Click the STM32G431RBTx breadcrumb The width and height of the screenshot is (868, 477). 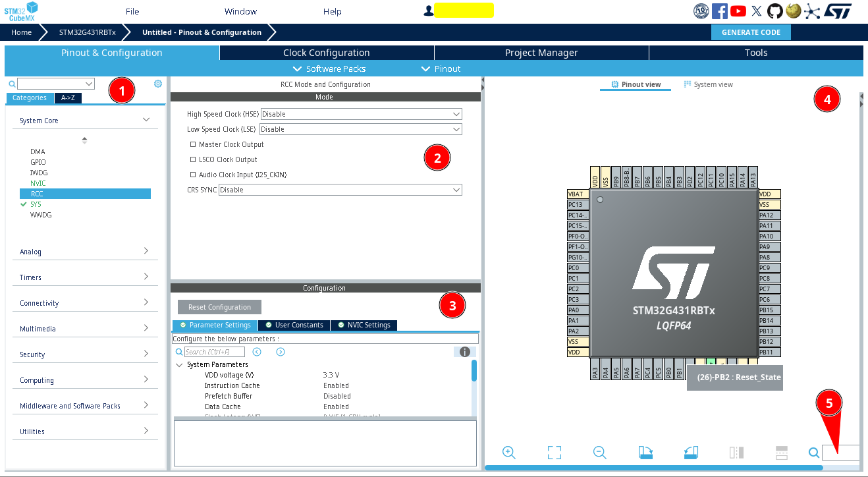pos(87,32)
